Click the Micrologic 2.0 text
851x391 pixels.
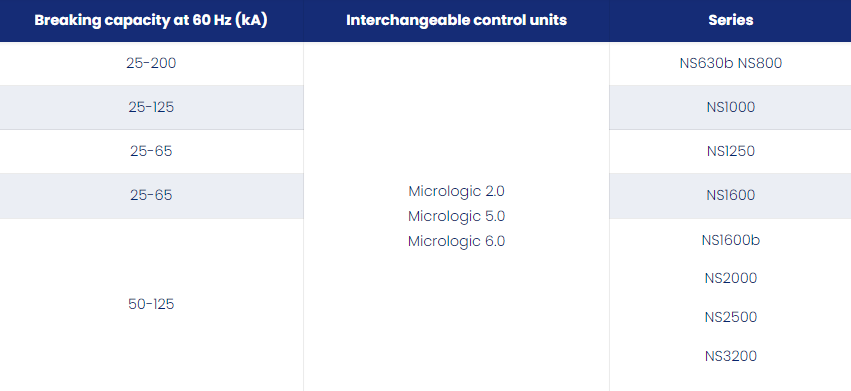click(456, 191)
